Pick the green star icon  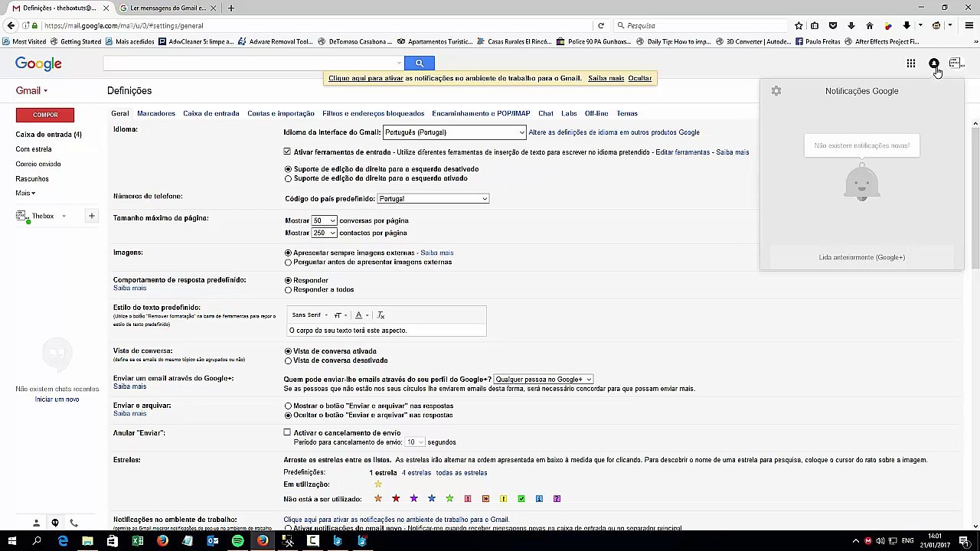point(449,499)
